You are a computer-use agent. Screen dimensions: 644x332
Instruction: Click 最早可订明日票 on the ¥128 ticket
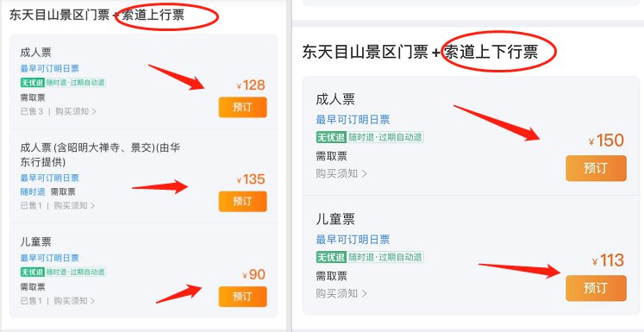[50, 69]
